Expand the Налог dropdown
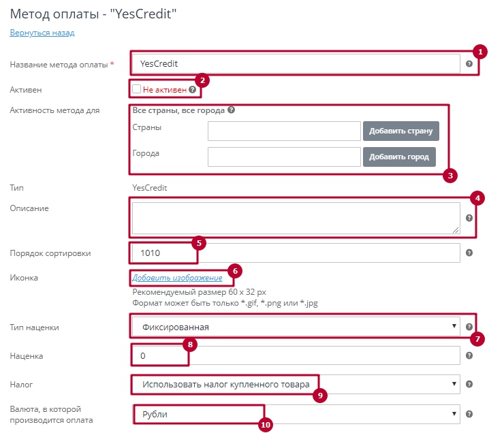The width and height of the screenshot is (504, 433). click(x=295, y=385)
